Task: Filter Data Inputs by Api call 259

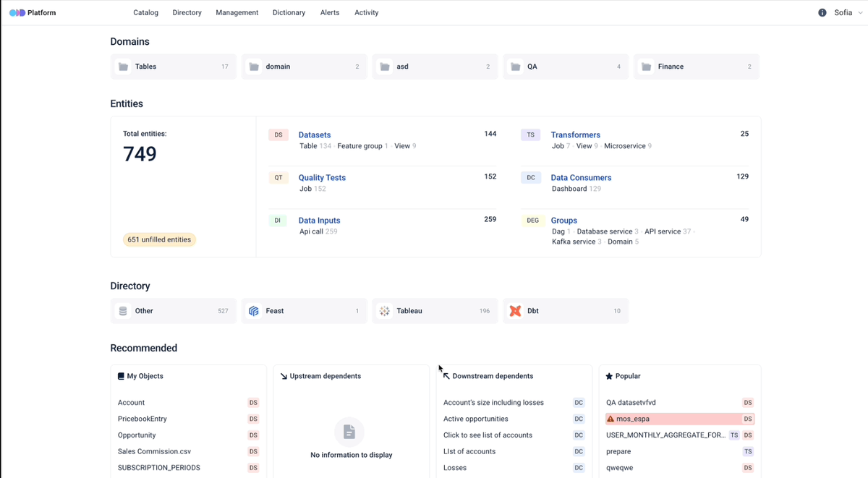Action: pyautogui.click(x=318, y=231)
